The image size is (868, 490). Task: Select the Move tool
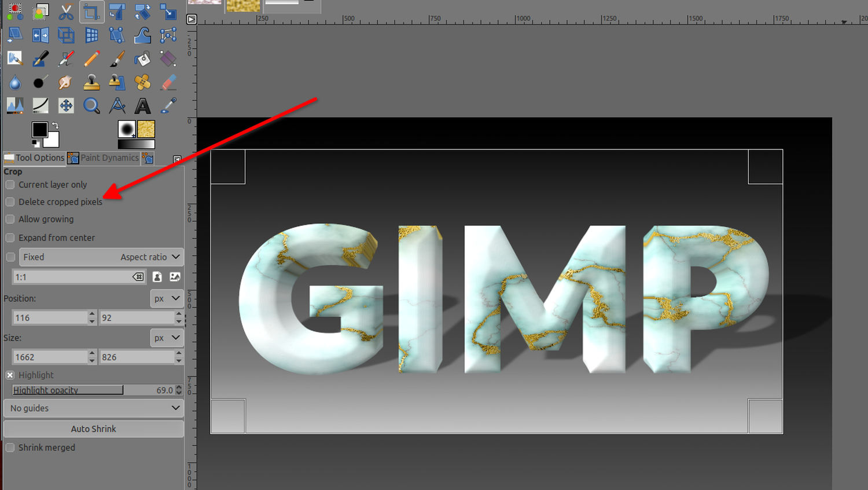[x=66, y=105]
